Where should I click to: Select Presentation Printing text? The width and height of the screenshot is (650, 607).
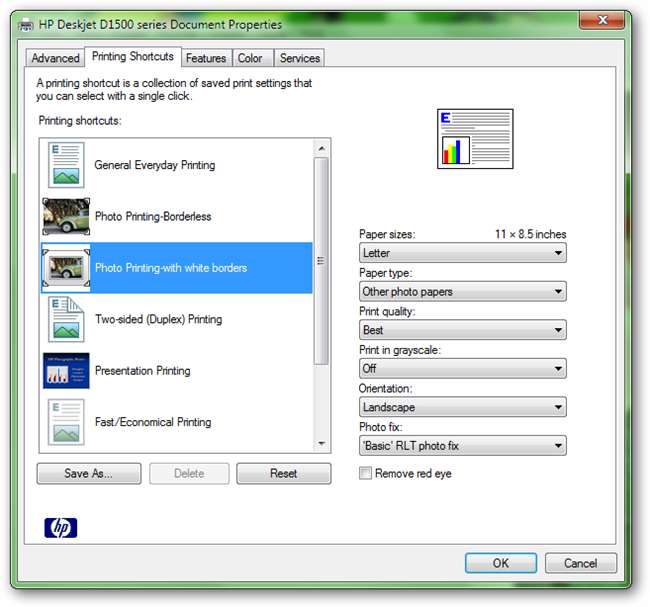pyautogui.click(x=143, y=371)
